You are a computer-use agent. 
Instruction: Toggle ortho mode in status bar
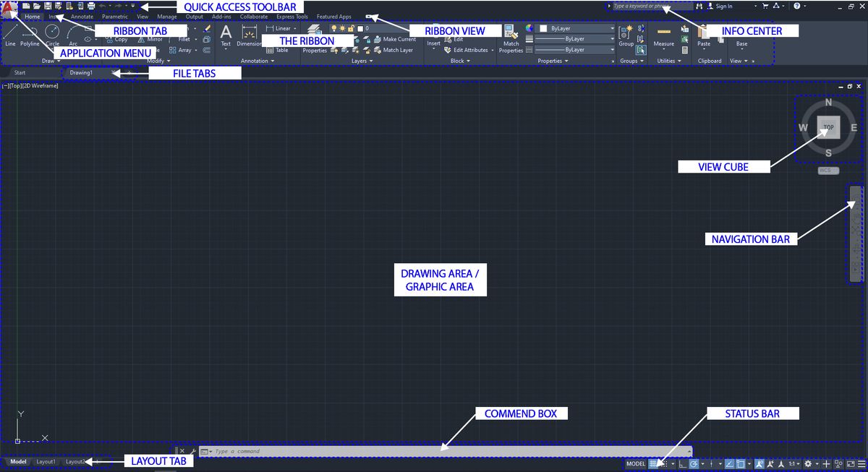coord(682,463)
